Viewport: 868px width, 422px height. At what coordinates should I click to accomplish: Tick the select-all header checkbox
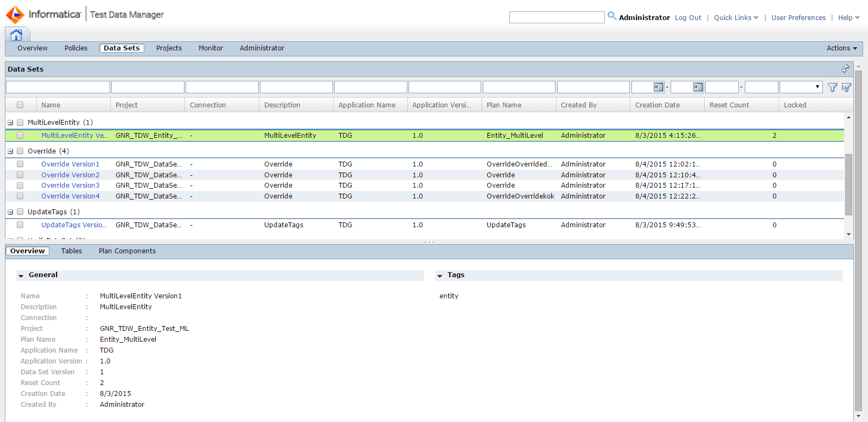tap(20, 105)
